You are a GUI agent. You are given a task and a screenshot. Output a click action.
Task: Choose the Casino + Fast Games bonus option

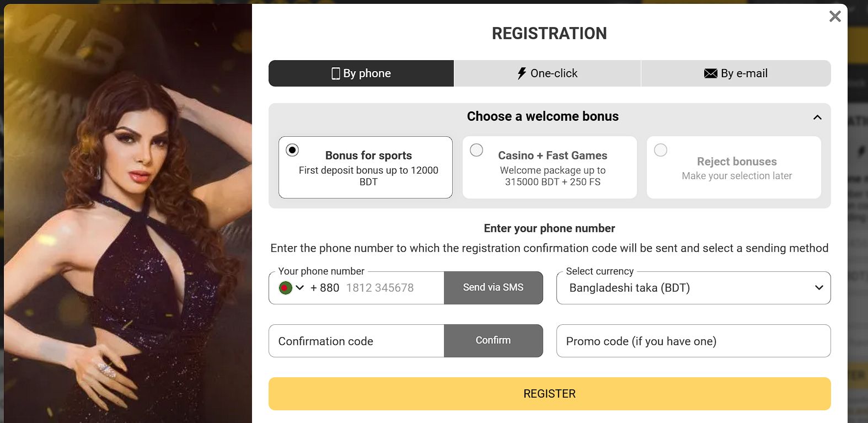pos(476,150)
